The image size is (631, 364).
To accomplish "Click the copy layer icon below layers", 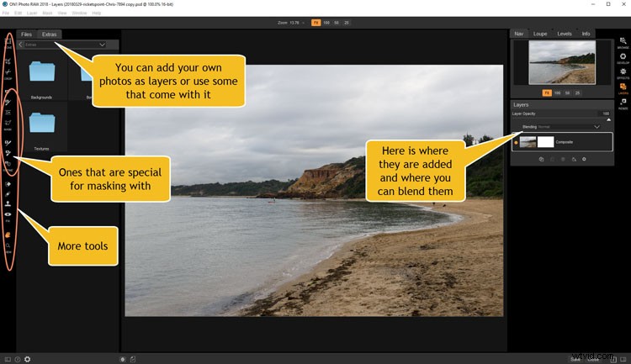I will 541,159.
